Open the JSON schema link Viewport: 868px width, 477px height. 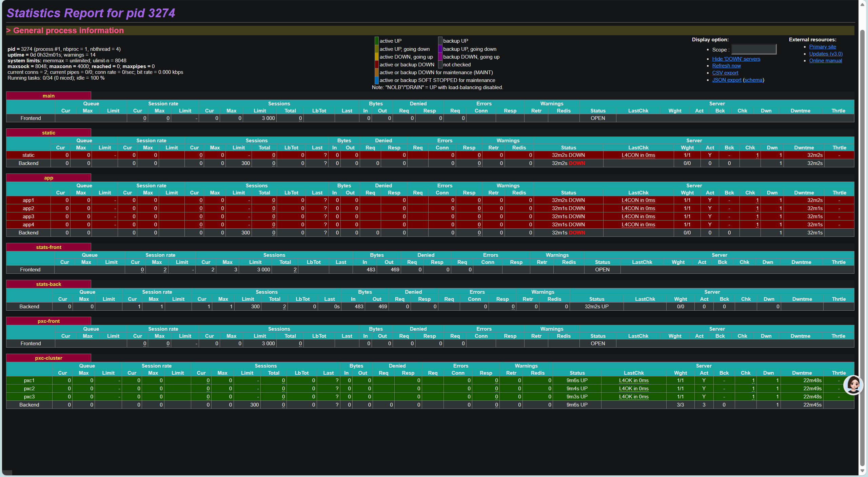point(753,80)
